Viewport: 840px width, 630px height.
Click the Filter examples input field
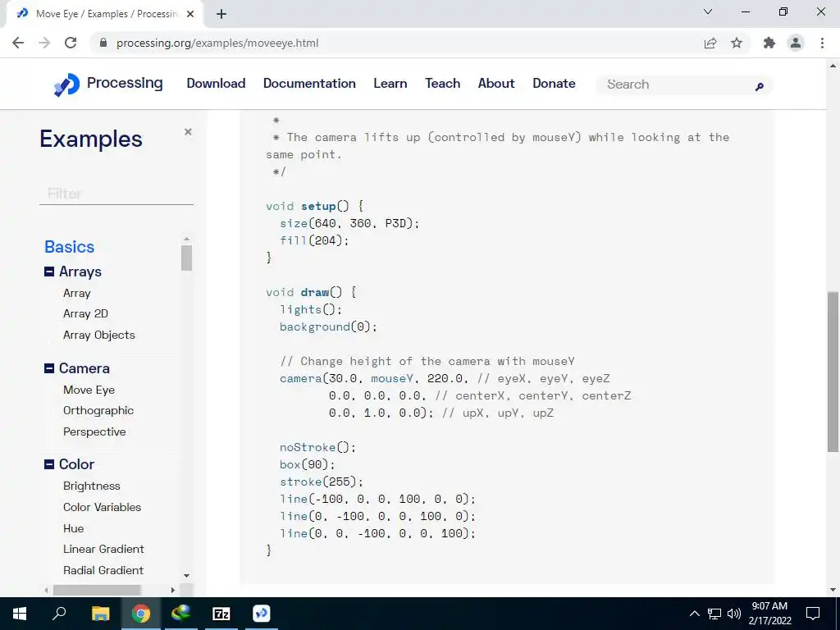pyautogui.click(x=116, y=194)
